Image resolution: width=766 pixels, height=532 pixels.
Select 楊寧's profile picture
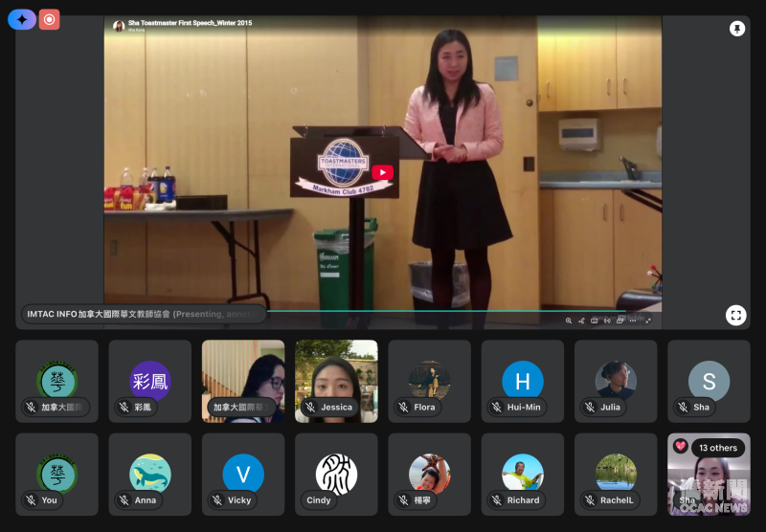[x=429, y=474]
